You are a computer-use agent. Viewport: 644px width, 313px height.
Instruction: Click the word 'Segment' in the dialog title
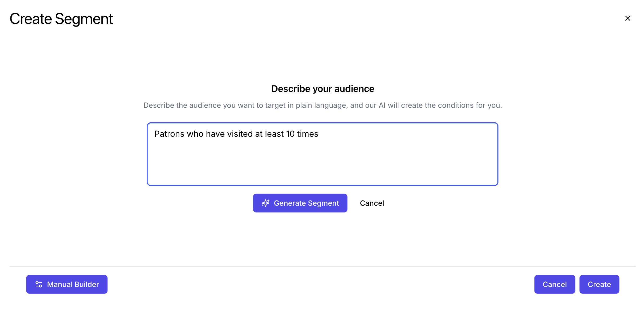tap(84, 19)
